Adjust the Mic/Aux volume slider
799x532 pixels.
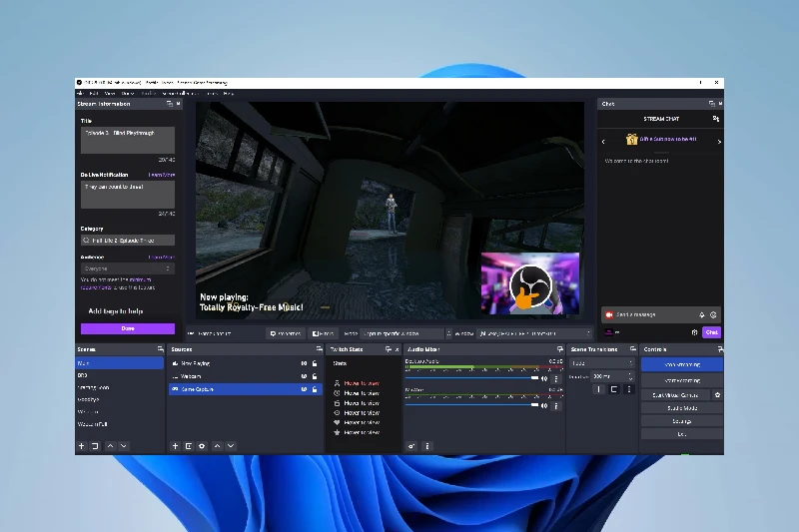[x=471, y=405]
